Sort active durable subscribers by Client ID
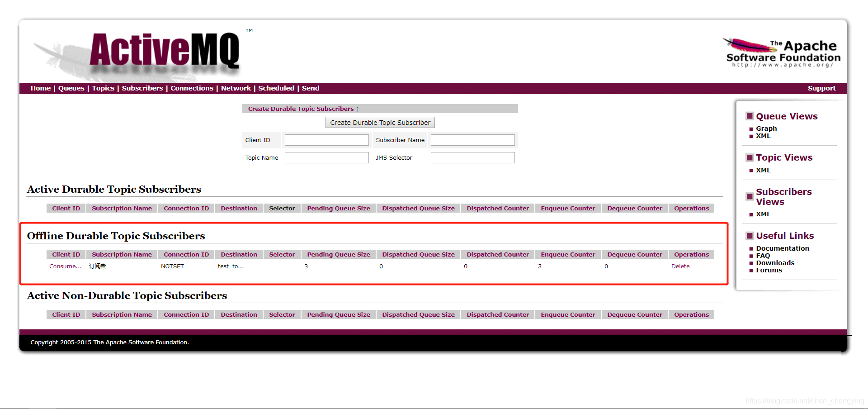This screenshot has height=409, width=868. (x=66, y=208)
